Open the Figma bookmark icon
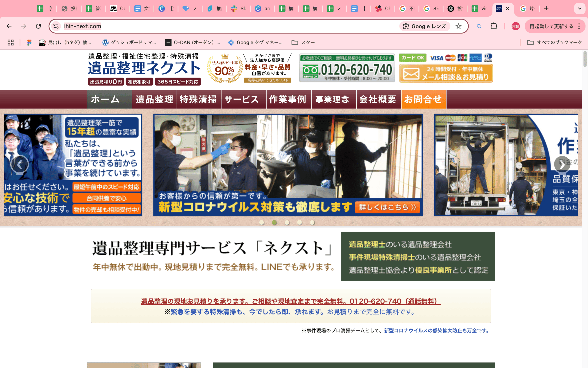Viewport: 588px width, 368px height. pyautogui.click(x=29, y=43)
